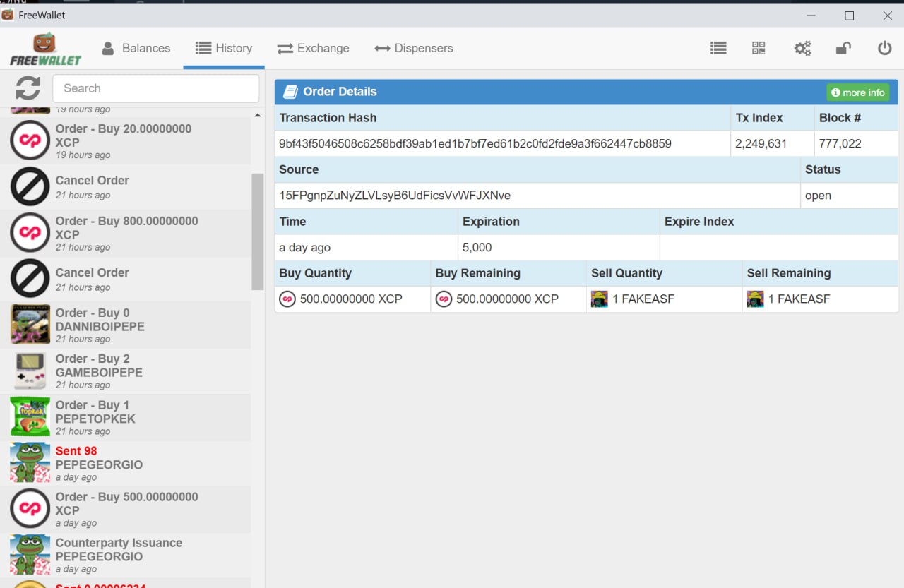Click the Counterparty Issuance PEPEGEORGIO thumbnail
The image size is (904, 588).
[30, 555]
